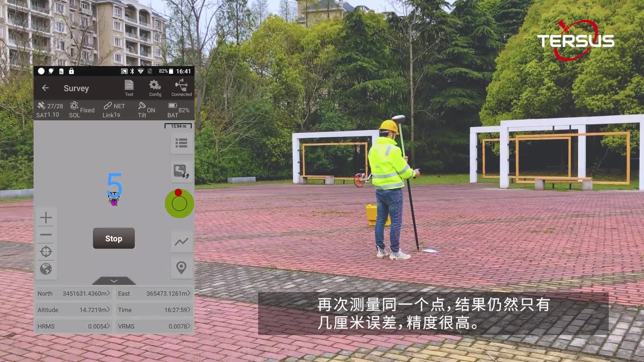The width and height of the screenshot is (644, 362).
Task: Expand the Altitude value field
Action: [x=109, y=309]
